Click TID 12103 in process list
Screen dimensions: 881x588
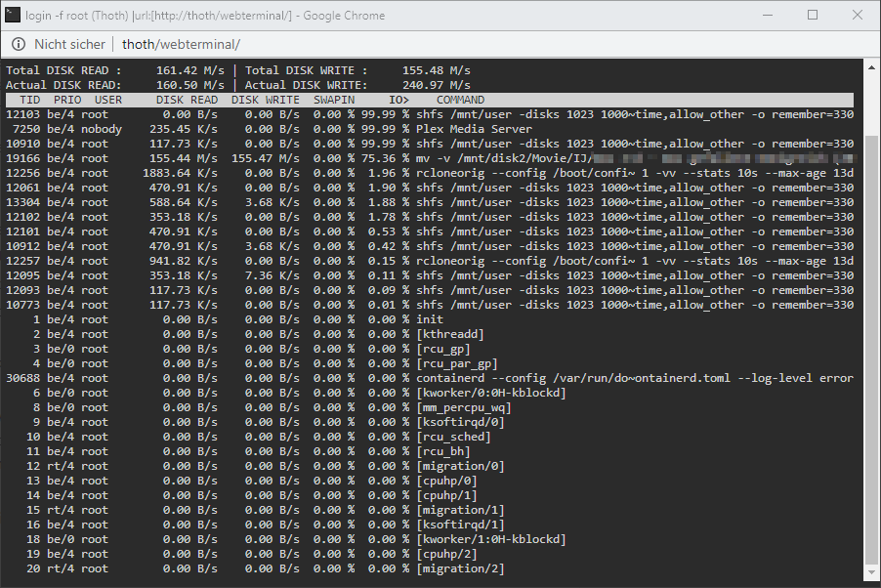pos(23,114)
